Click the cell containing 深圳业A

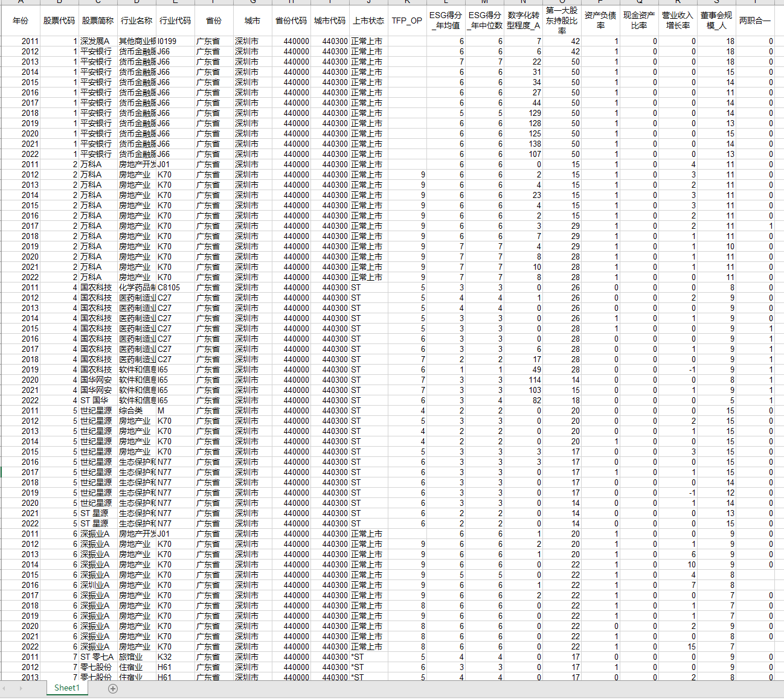point(98,585)
